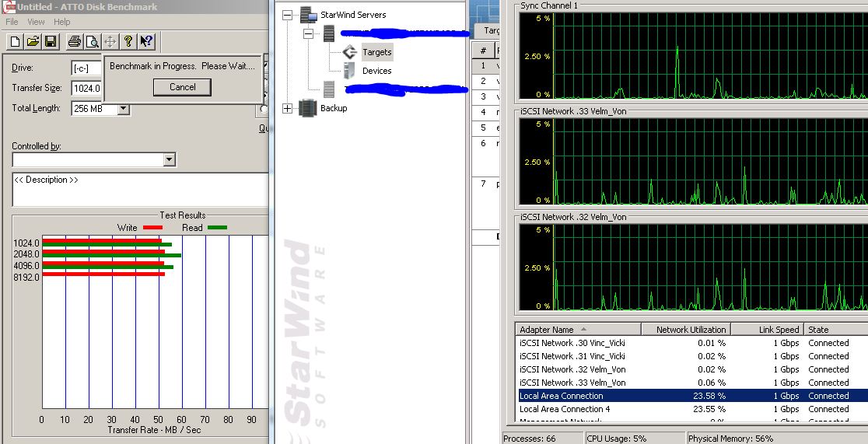The image size is (868, 444).
Task: Click the Transfer Size field showing 1024.0
Action: tap(87, 88)
